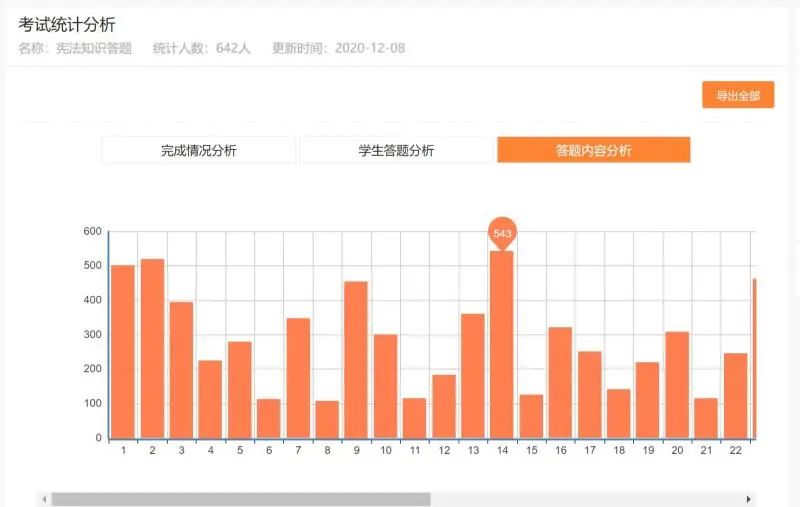
Task: Click the scrollbar right arrow
Action: (748, 499)
